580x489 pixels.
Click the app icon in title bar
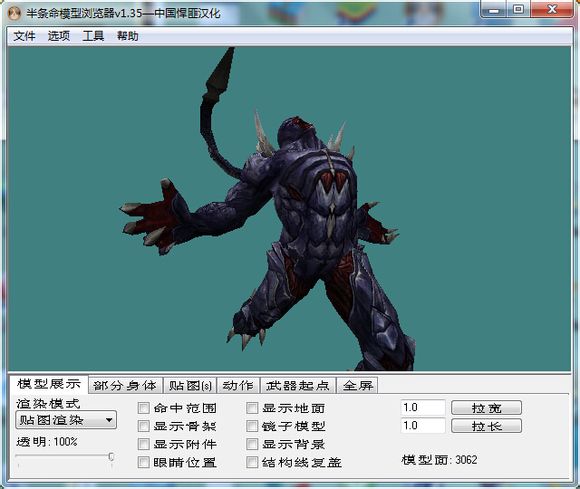[14, 13]
